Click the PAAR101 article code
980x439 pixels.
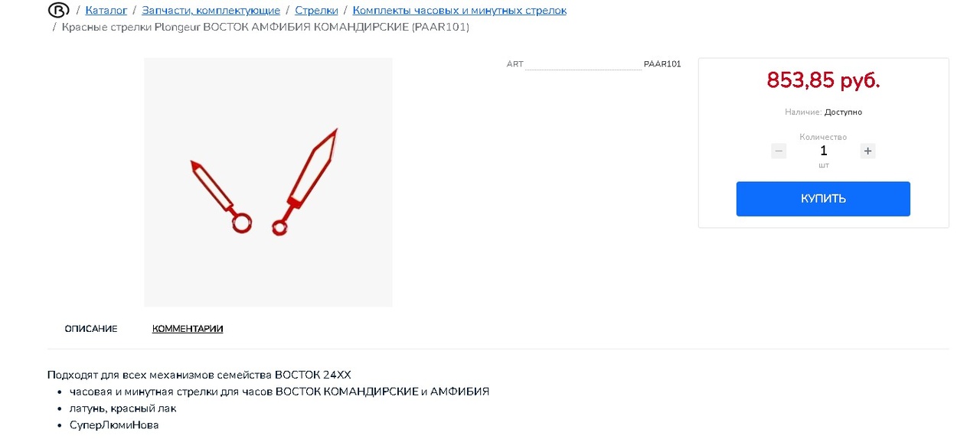(662, 64)
